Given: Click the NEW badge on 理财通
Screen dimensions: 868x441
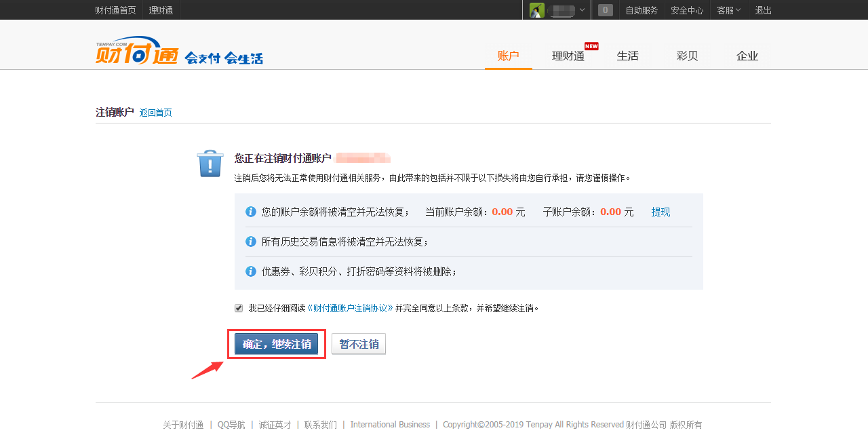Looking at the screenshot, I should pos(591,46).
